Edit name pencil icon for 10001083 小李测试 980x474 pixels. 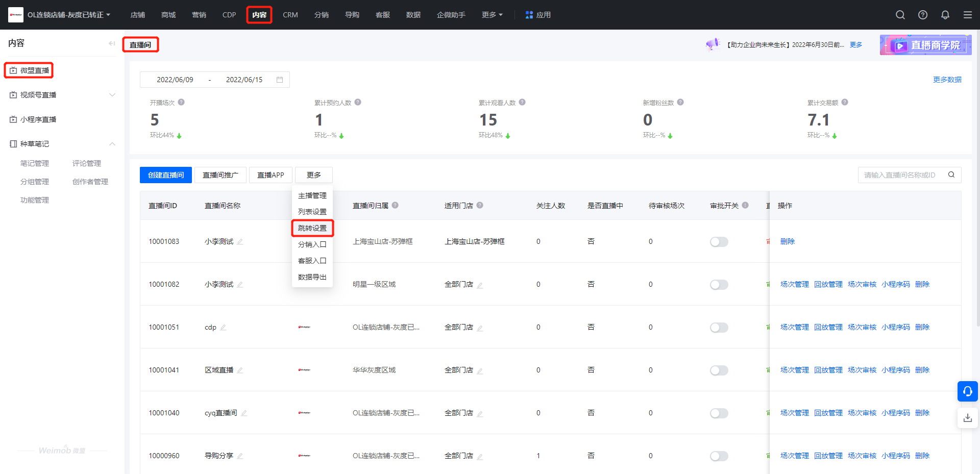pyautogui.click(x=240, y=241)
